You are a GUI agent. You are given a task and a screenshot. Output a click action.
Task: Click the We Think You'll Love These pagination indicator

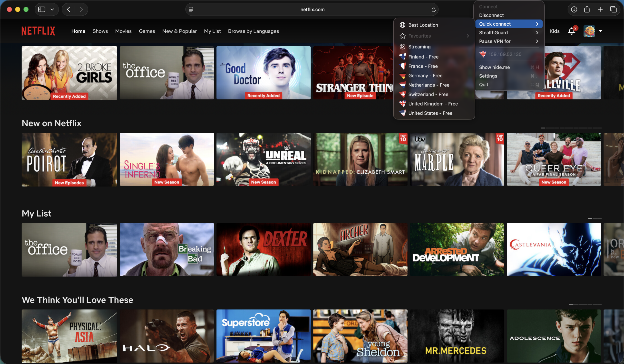pos(585,305)
